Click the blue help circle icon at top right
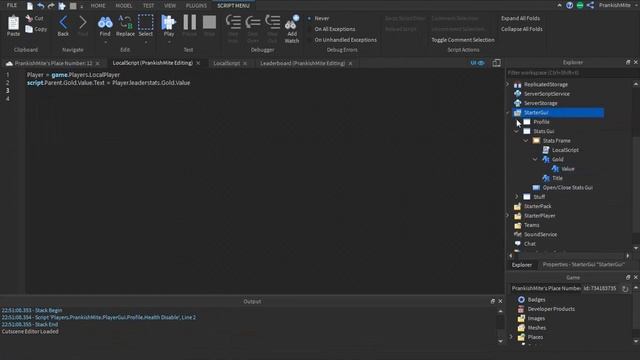This screenshot has width=640, height=360. tap(569, 5)
